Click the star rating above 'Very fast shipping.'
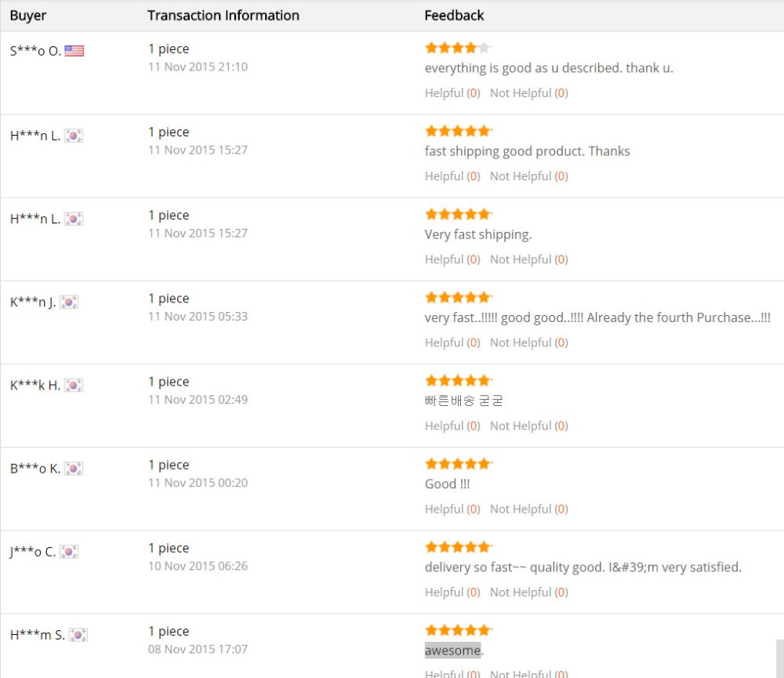The width and height of the screenshot is (784, 678). coord(458,214)
